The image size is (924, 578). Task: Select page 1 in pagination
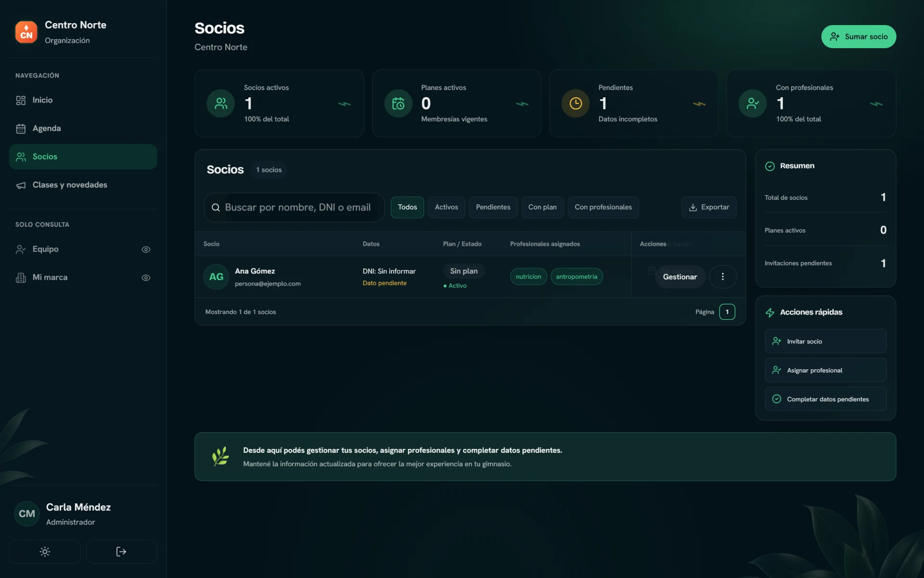[x=727, y=312]
